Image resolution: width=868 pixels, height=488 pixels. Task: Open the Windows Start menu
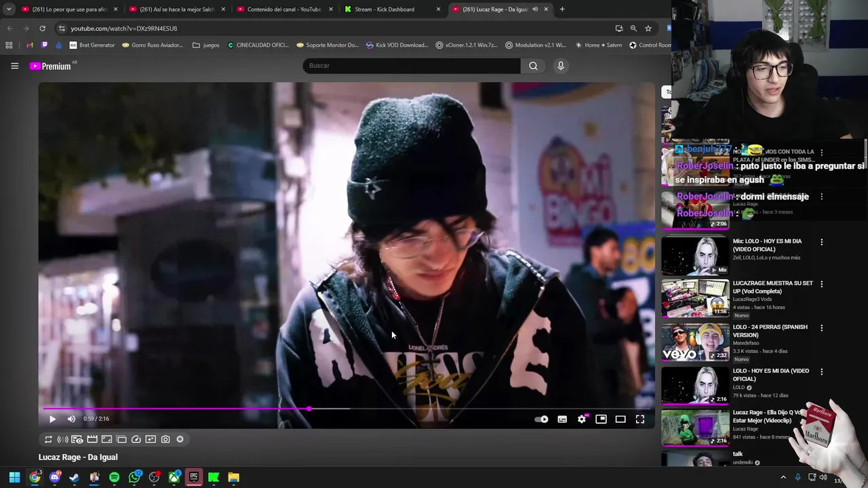(14, 477)
